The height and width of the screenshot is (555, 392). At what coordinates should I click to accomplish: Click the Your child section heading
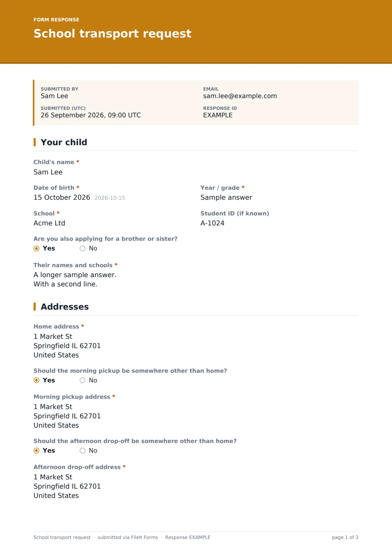[64, 142]
